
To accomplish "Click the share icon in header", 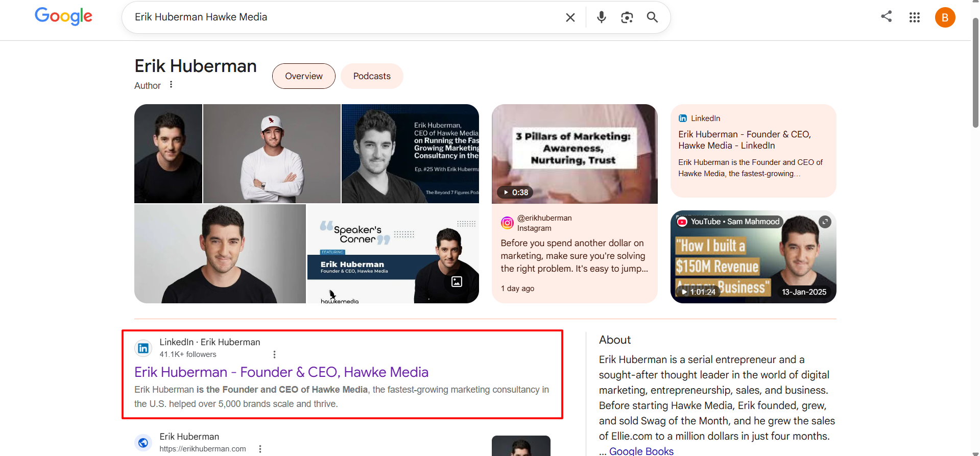I will [887, 16].
